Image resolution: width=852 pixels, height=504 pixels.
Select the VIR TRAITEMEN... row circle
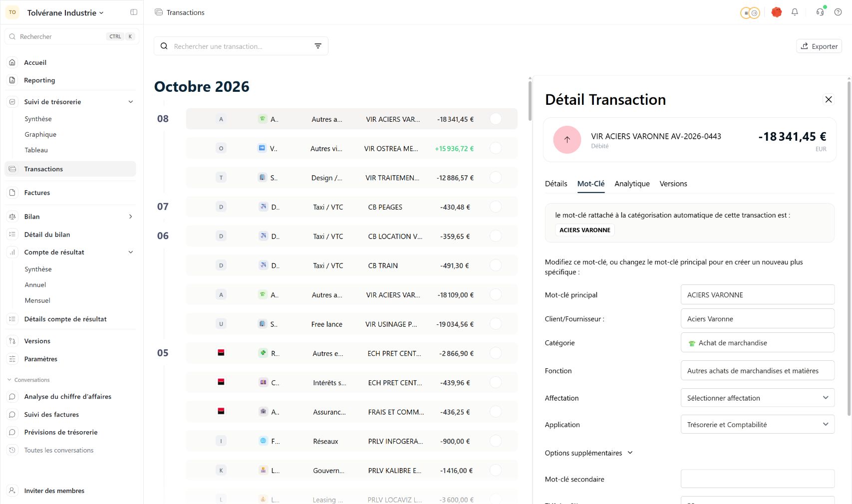click(x=496, y=177)
